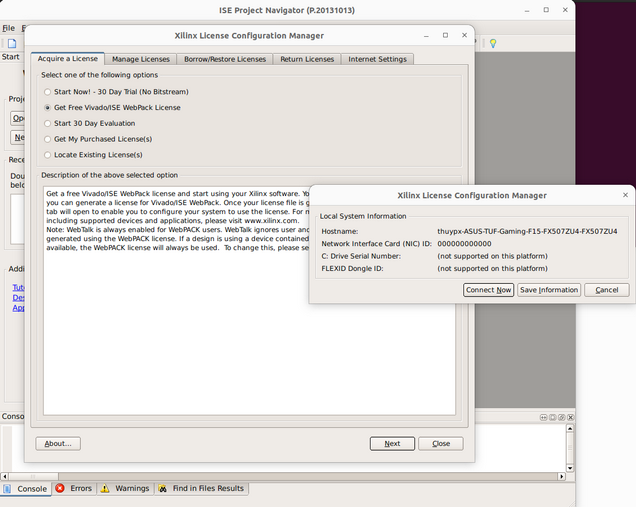Close the Local System Information dialog

pos(625,195)
